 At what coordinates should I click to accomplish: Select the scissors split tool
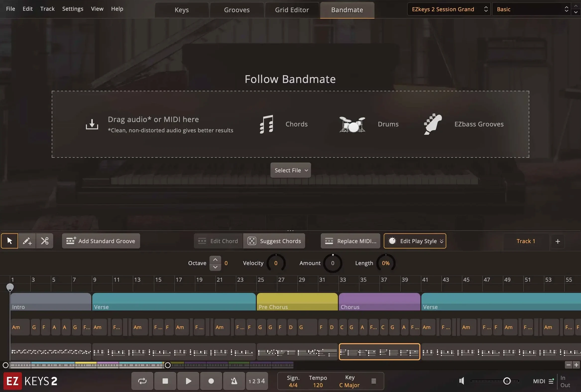tap(45, 241)
